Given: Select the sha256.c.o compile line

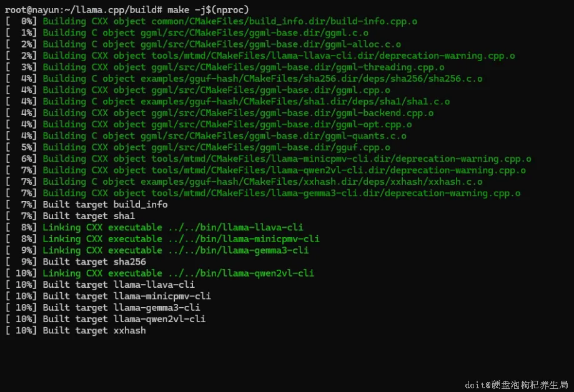Looking at the screenshot, I should tap(262, 79).
